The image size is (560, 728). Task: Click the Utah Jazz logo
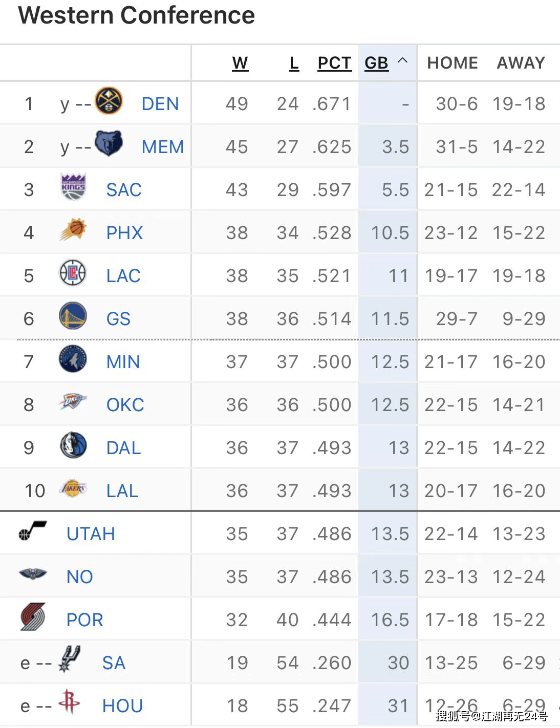[33, 531]
